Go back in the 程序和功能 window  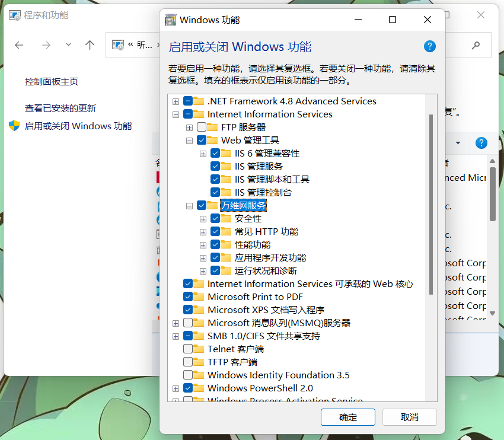19,45
